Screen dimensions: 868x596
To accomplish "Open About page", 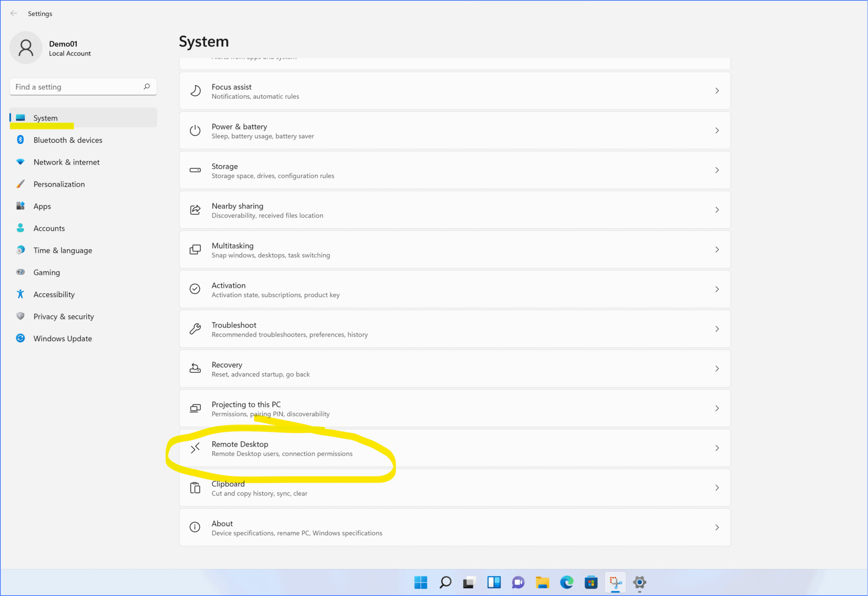I will tap(455, 528).
